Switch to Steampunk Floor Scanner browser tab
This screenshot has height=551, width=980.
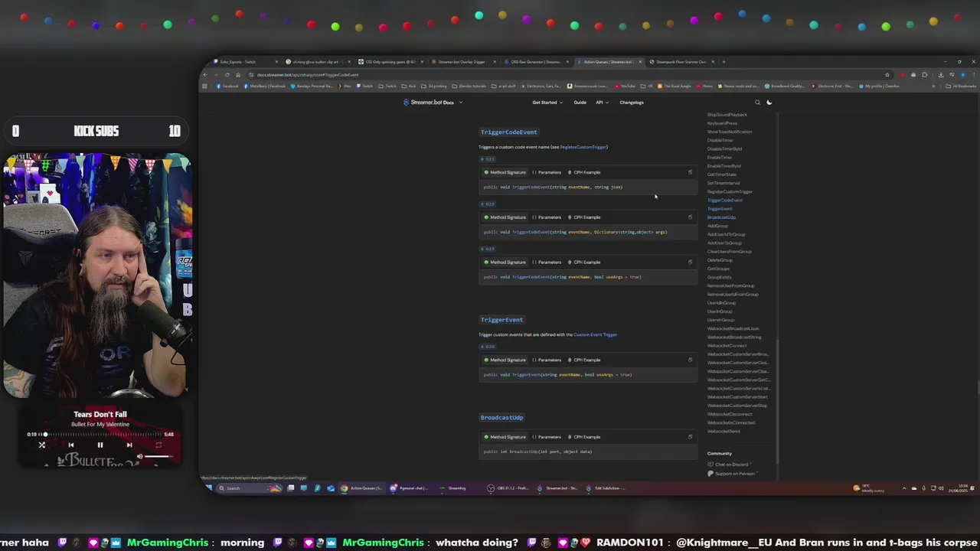[x=681, y=62]
